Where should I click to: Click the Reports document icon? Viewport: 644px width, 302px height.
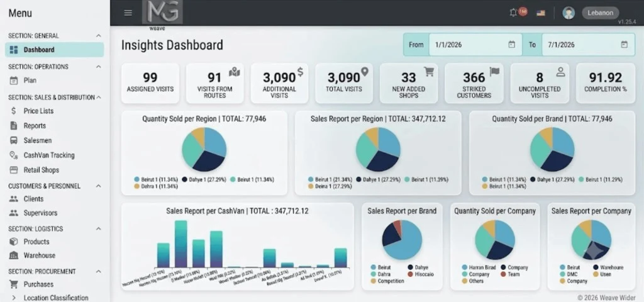tap(14, 126)
